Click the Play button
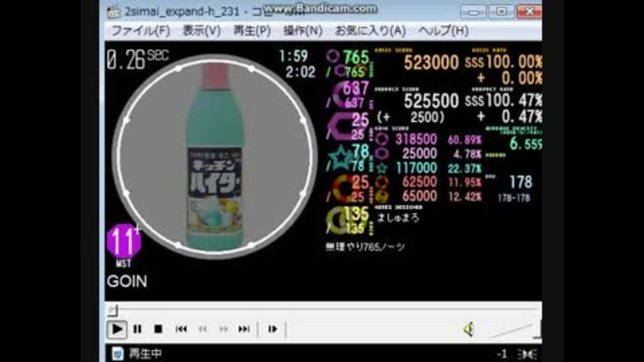Image resolution: width=644 pixels, height=362 pixels. (x=117, y=329)
